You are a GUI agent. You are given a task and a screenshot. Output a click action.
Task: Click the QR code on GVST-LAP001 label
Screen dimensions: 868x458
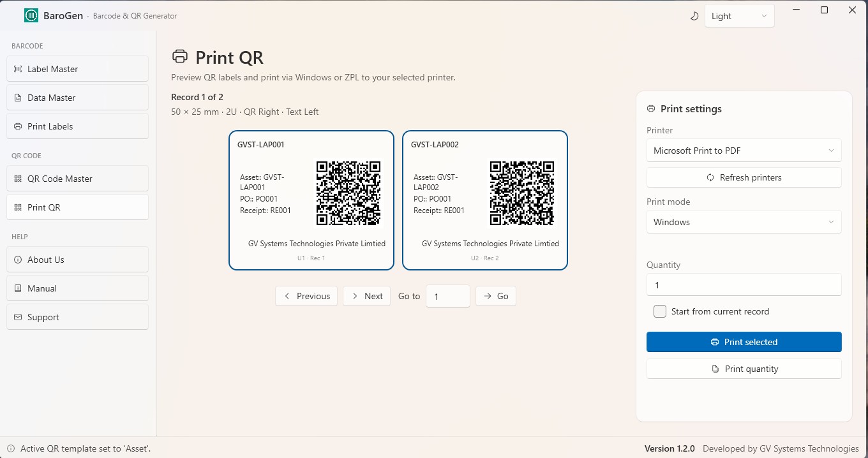tap(348, 193)
